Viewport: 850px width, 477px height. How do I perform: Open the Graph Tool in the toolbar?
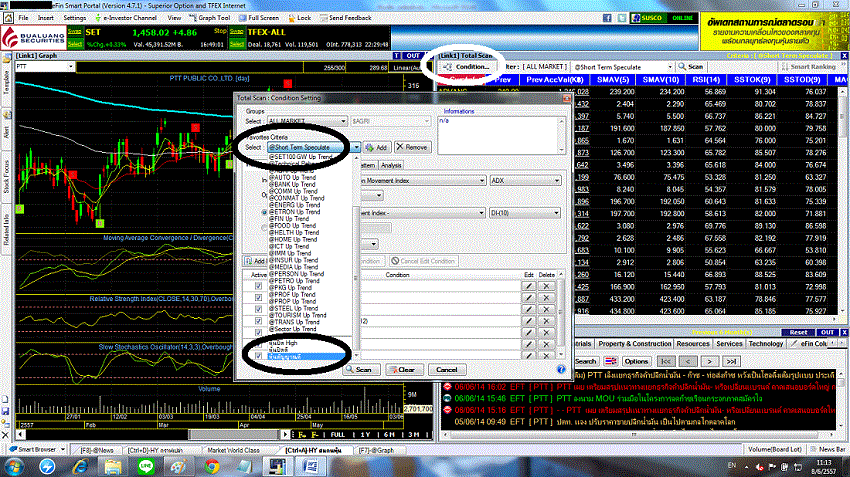[210, 18]
